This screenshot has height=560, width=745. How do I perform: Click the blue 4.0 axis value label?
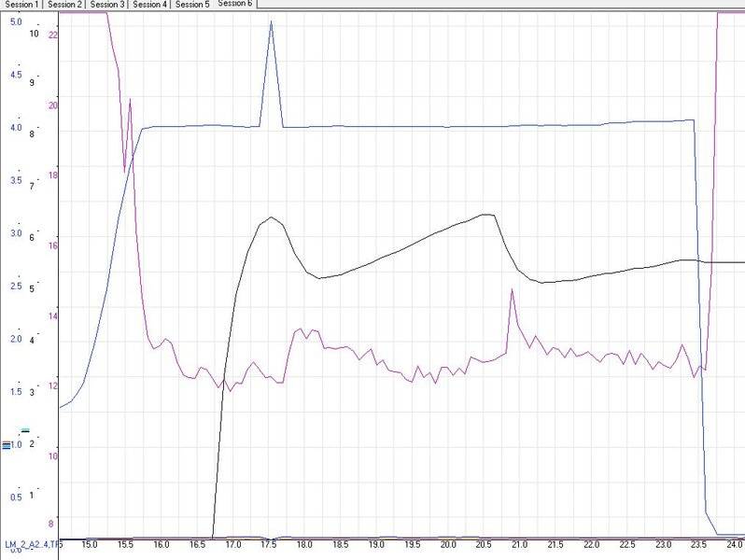(x=16, y=127)
